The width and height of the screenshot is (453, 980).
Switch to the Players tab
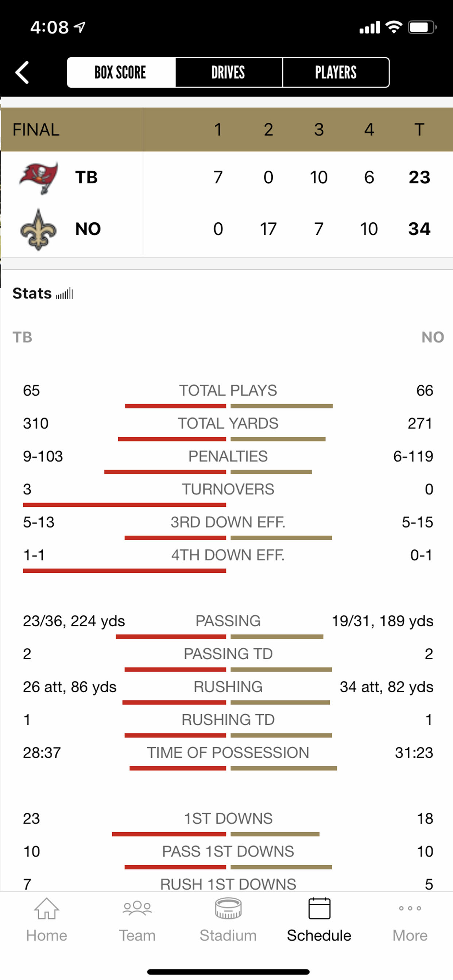click(x=336, y=72)
